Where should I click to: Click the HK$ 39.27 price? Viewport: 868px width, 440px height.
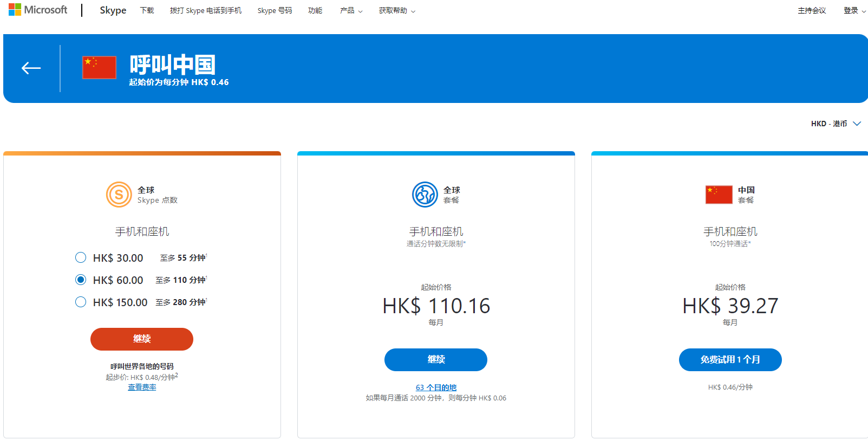pos(730,306)
